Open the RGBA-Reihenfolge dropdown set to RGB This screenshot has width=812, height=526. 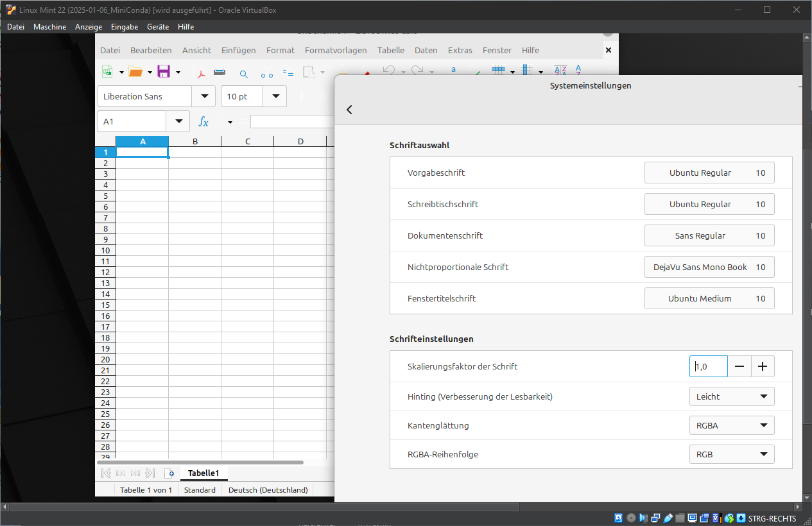[732, 454]
